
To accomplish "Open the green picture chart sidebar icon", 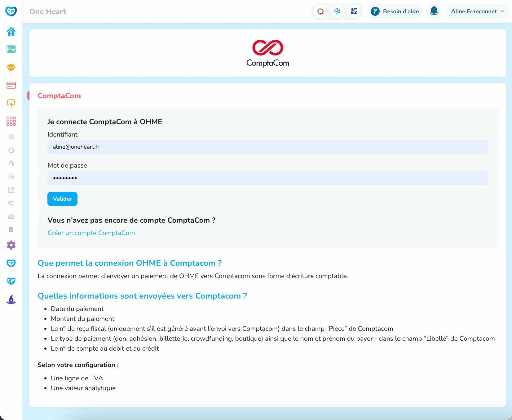I will (x=11, y=49).
